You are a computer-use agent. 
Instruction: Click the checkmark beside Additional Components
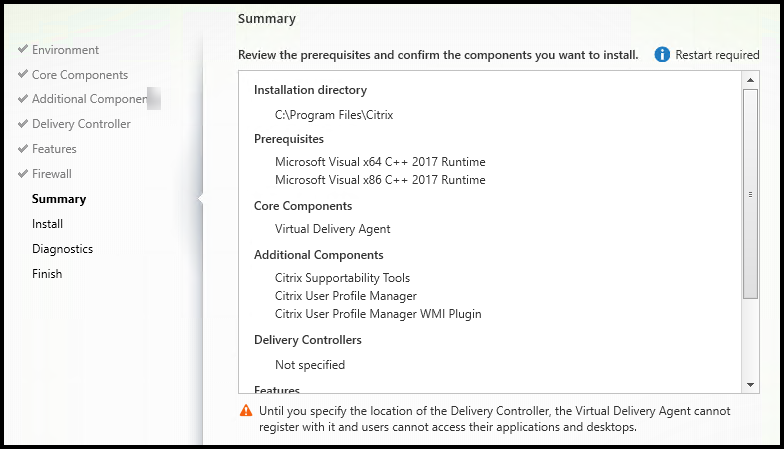click(x=23, y=99)
